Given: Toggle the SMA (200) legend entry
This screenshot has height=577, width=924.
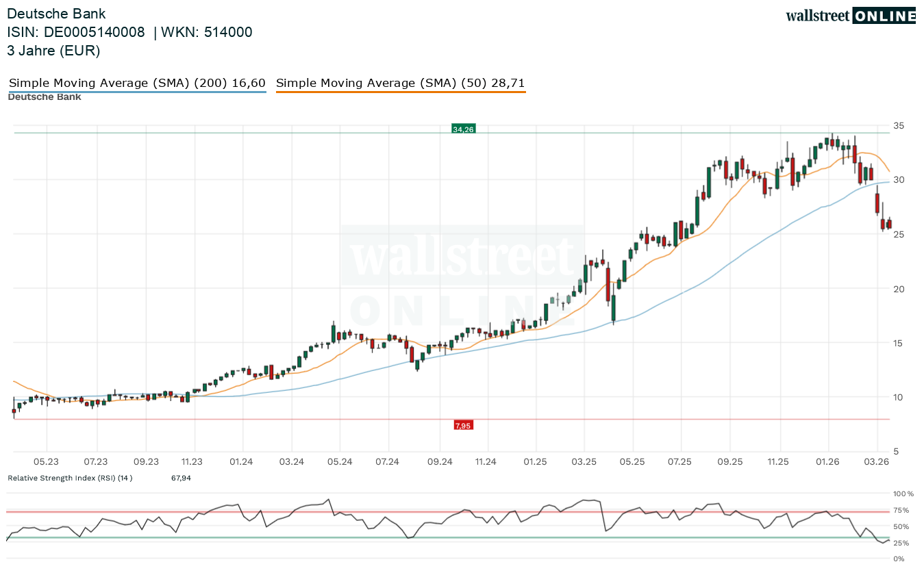Looking at the screenshot, I should (137, 84).
